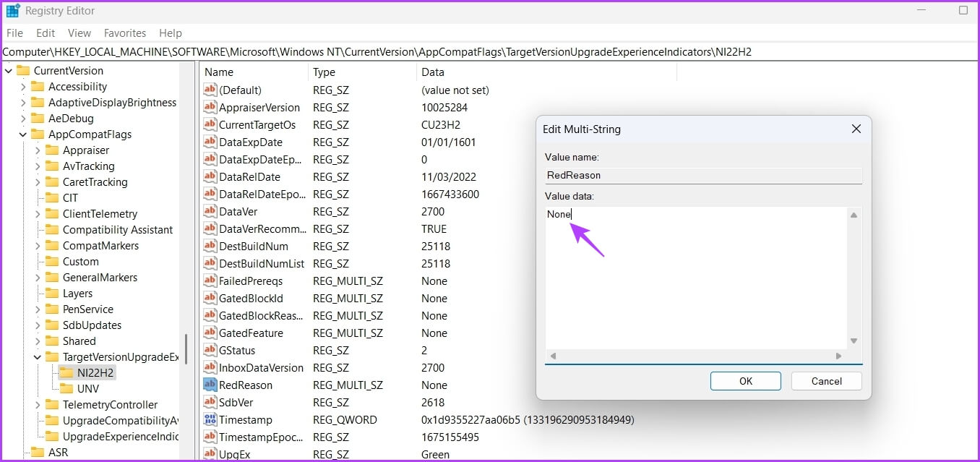This screenshot has width=980, height=462.
Task: Click the RedReason value icon
Action: 210,385
